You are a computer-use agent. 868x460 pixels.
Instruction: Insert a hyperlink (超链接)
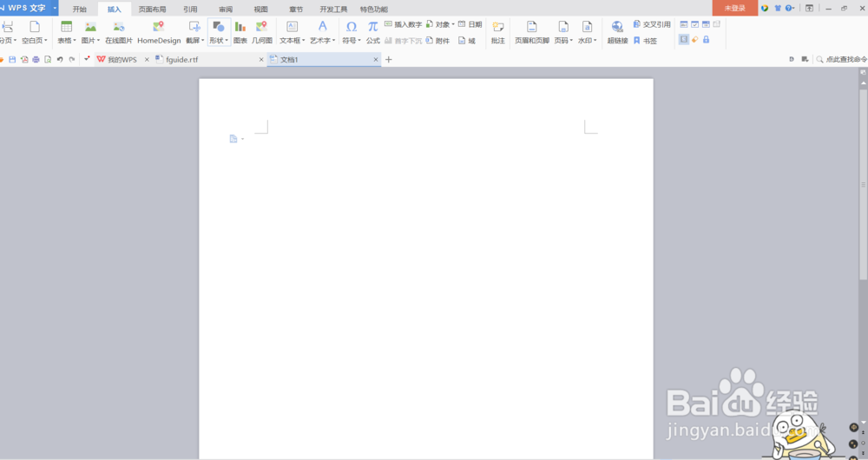[x=617, y=32]
